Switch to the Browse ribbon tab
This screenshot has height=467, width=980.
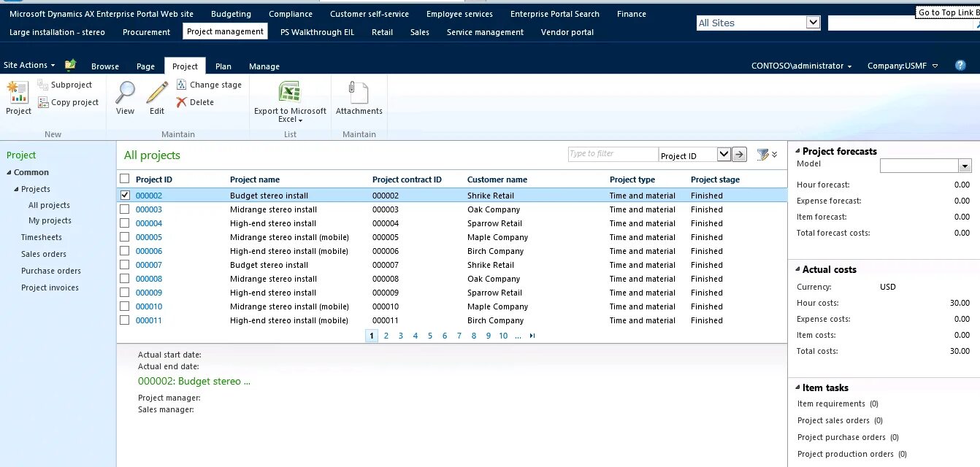tap(105, 66)
